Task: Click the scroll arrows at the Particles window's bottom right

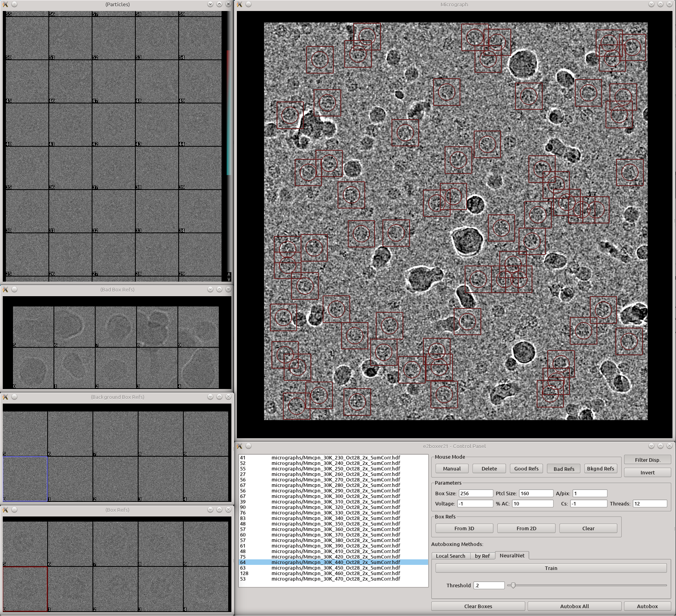Action: tap(229, 277)
